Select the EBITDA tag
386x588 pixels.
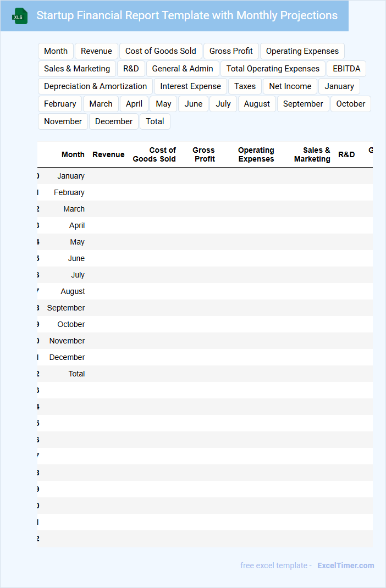[x=346, y=69]
